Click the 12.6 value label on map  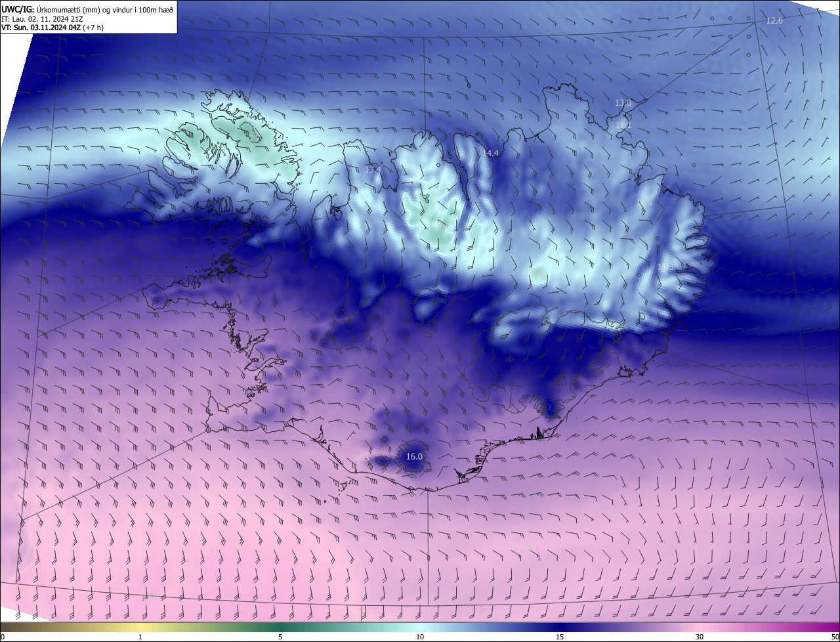click(x=774, y=21)
